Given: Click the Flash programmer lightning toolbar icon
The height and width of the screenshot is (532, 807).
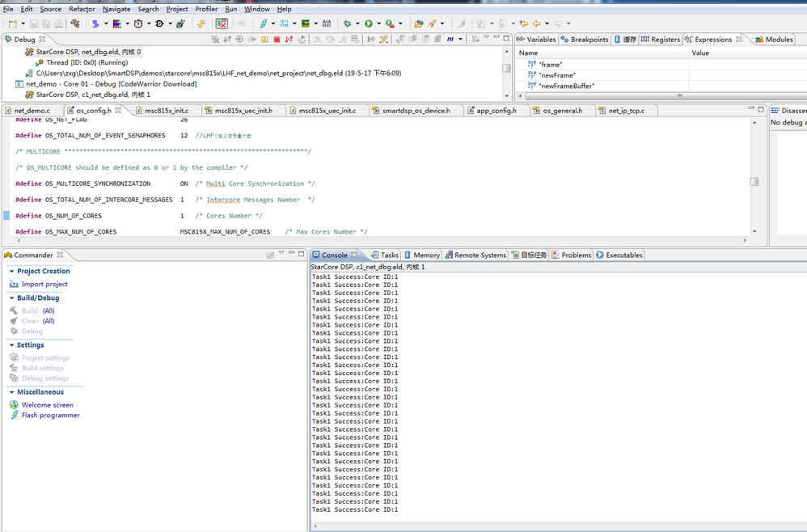Looking at the screenshot, I should (264, 23).
